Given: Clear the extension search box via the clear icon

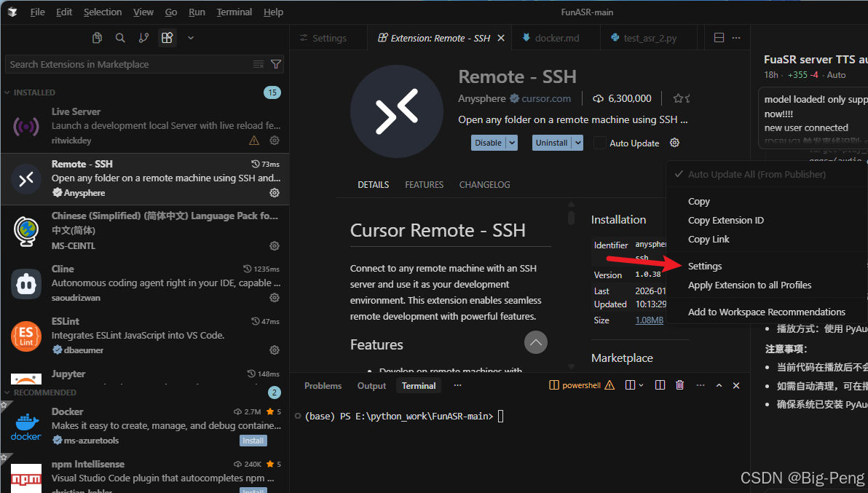Looking at the screenshot, I should (259, 64).
